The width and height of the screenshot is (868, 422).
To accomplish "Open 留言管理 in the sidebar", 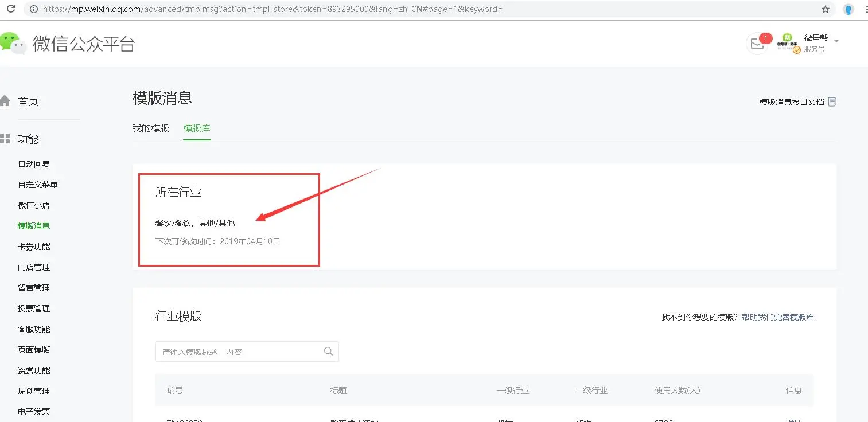I will [34, 288].
